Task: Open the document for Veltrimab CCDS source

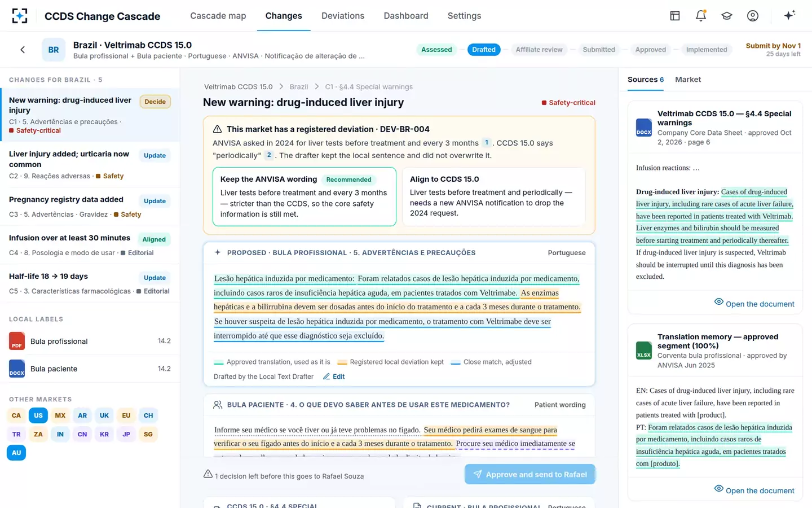Action: point(754,304)
